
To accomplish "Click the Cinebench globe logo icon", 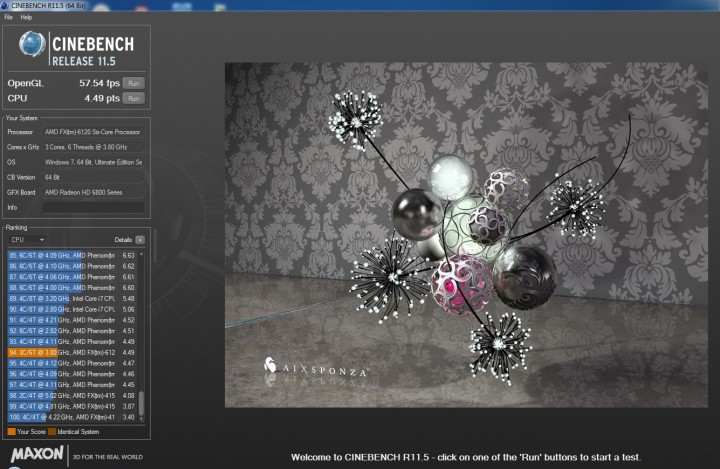I will coord(32,44).
